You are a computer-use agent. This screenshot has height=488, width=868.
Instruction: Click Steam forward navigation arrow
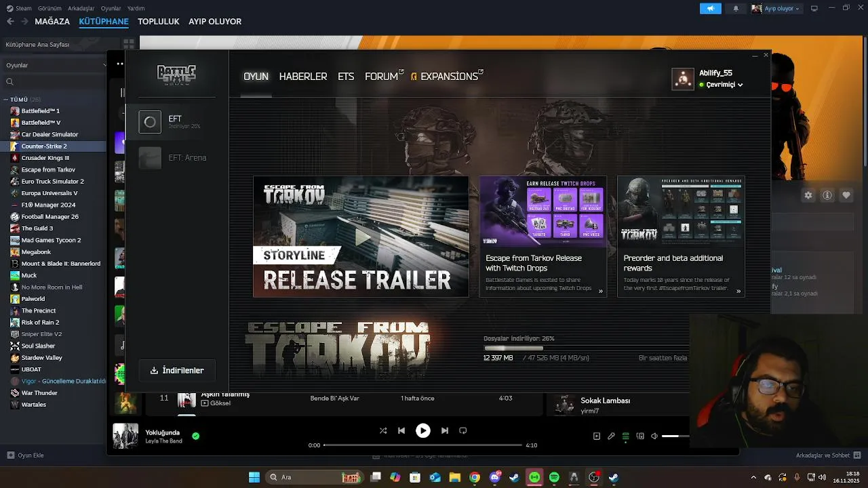pyautogui.click(x=25, y=22)
